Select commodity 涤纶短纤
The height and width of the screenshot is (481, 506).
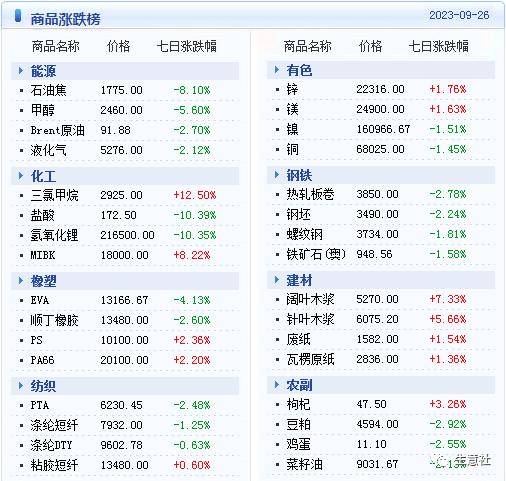(54, 425)
